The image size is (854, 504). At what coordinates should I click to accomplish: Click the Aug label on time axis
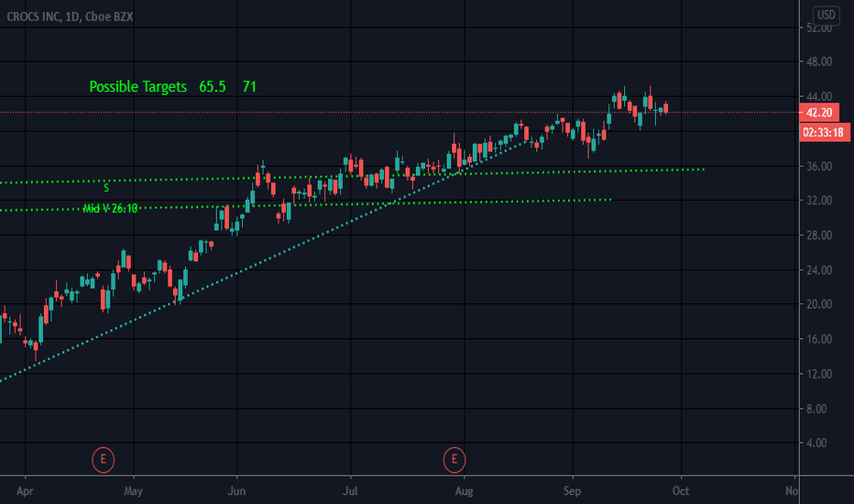click(x=464, y=491)
